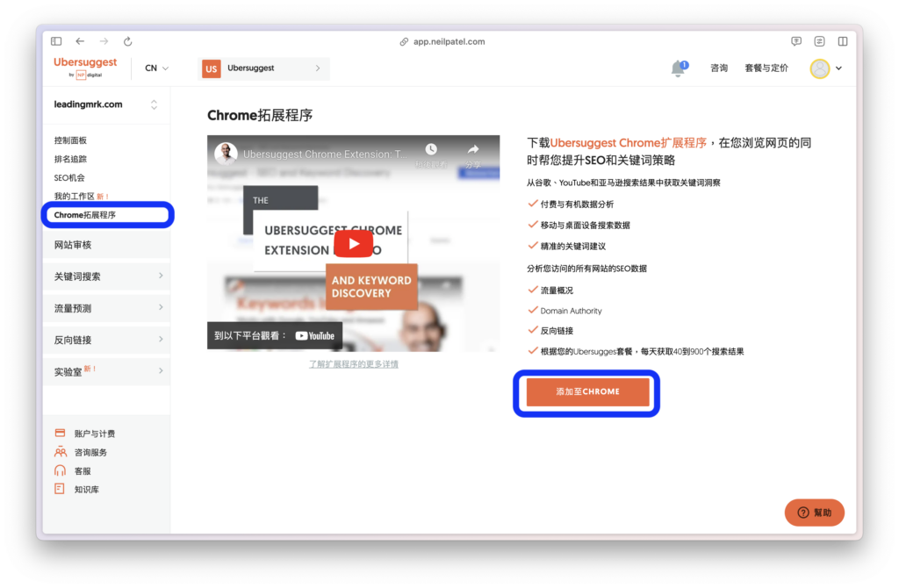Open 套餐与定价 in top navigation
This screenshot has height=588, width=899.
766,68
